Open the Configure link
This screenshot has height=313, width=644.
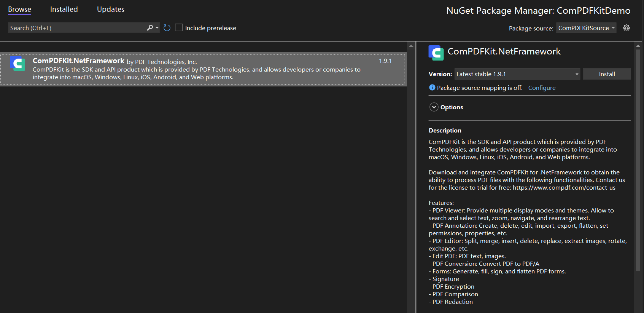[542, 88]
